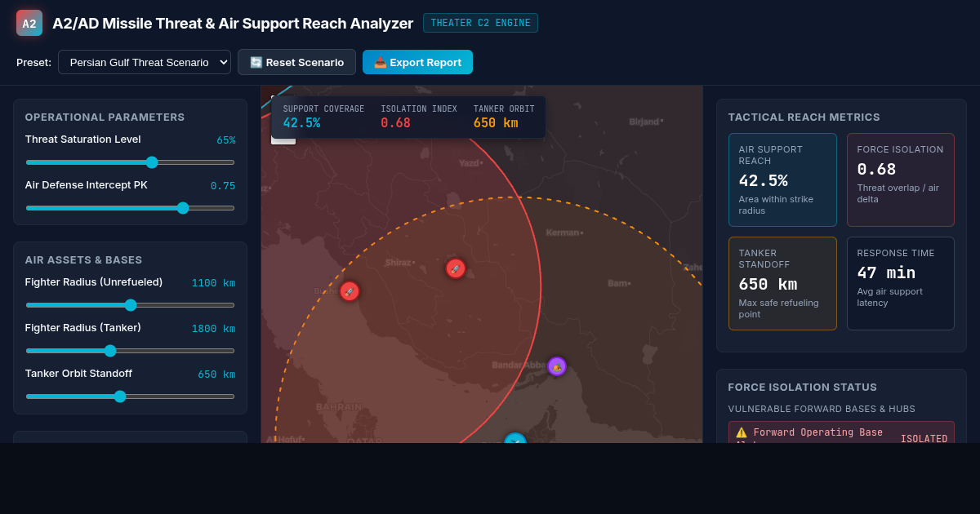Click the Support Coverage 42.5% map readout
This screenshot has width=980, height=514.
[323, 117]
